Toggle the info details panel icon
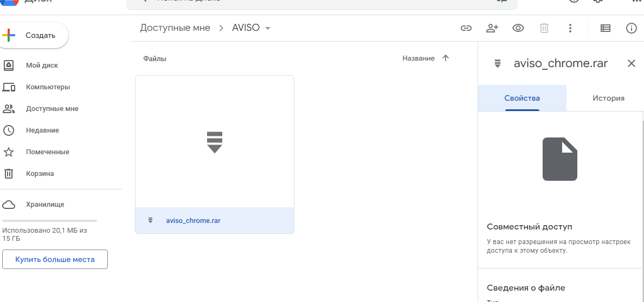The width and height of the screenshot is (644, 302). click(x=632, y=28)
